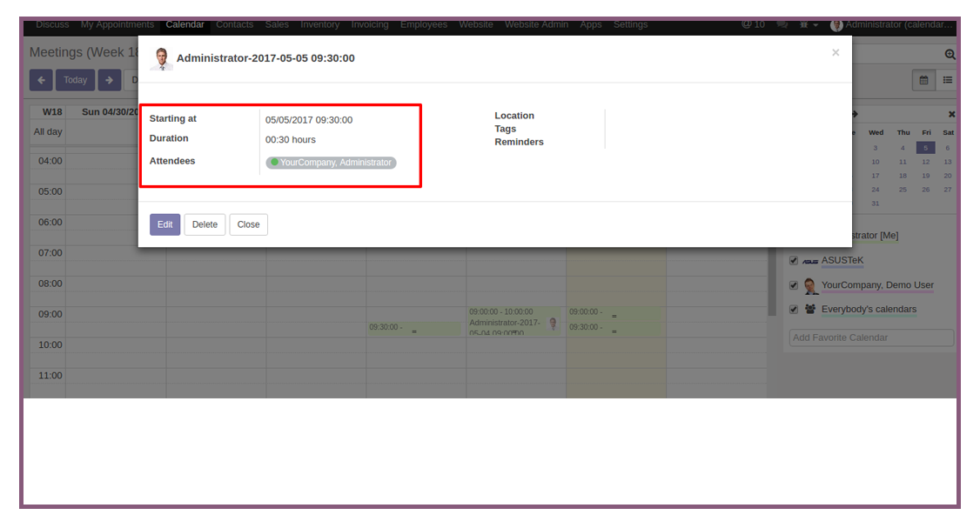Switch to list view icon
The height and width of the screenshot is (528, 980).
click(948, 80)
